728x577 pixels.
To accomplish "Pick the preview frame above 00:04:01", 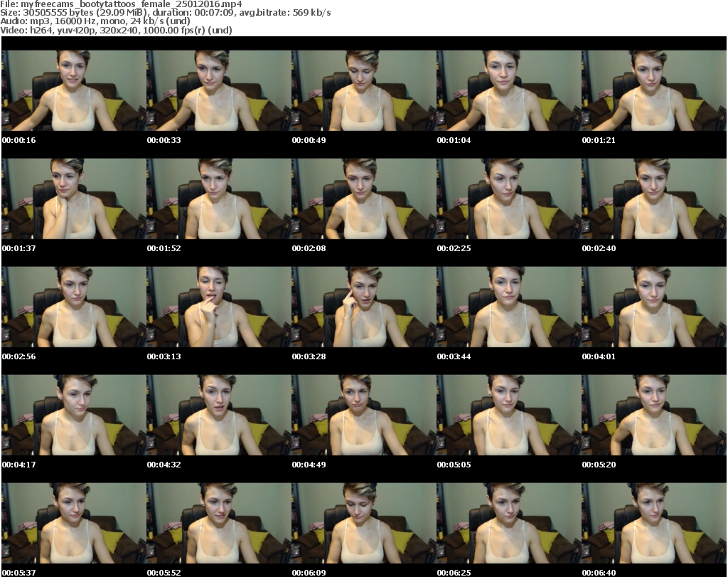I will 654,307.
